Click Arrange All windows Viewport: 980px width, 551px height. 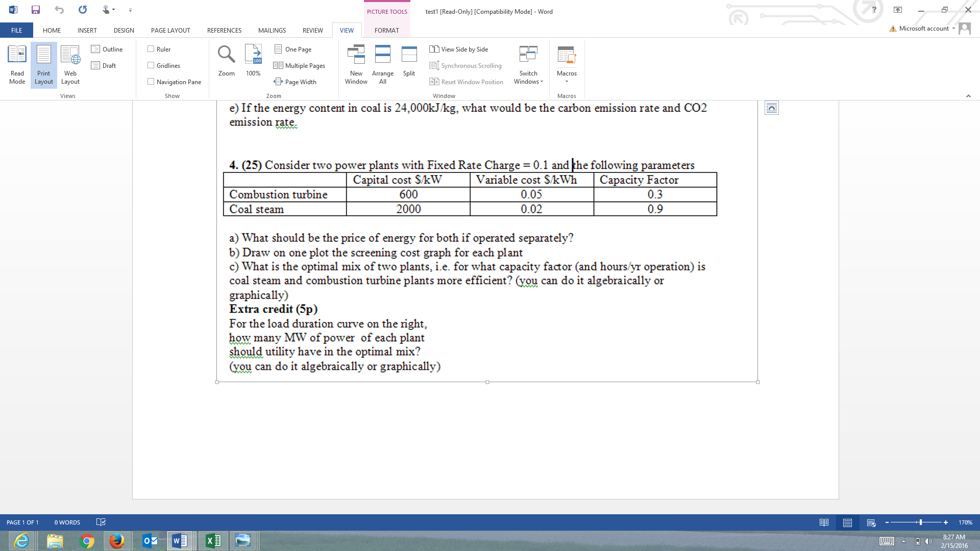coord(382,65)
